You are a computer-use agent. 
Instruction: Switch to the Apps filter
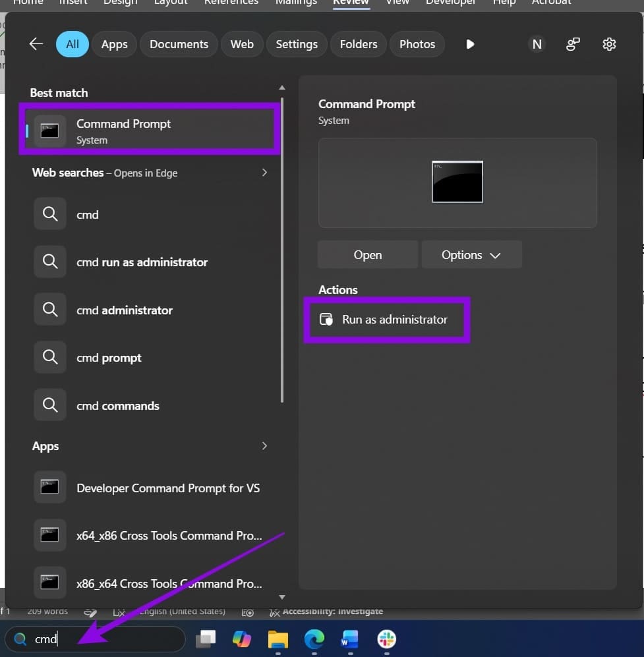[115, 44]
